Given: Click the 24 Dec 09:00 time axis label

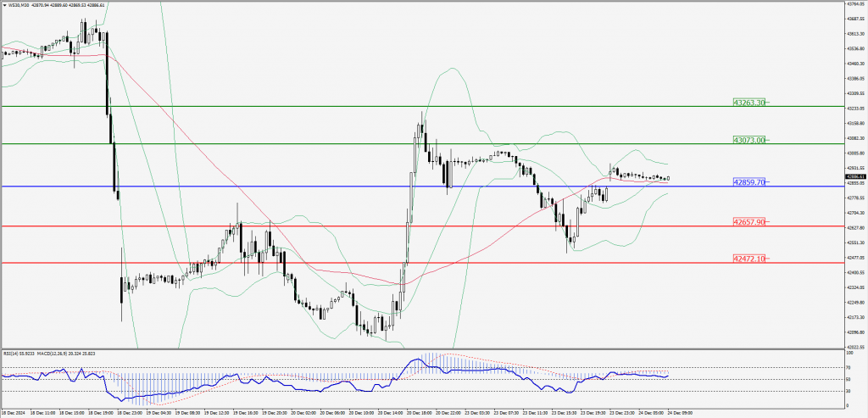Looking at the screenshot, I should tap(680, 412).
